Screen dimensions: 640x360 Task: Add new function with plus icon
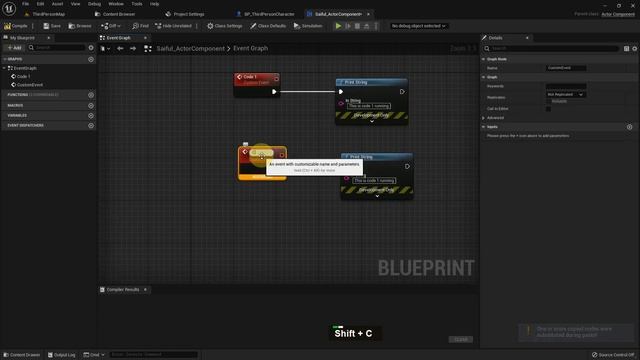coord(91,95)
